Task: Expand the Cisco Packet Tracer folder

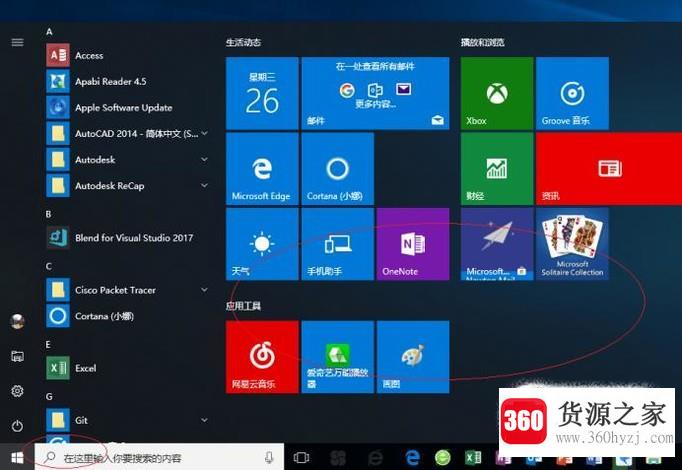Action: tap(204, 290)
